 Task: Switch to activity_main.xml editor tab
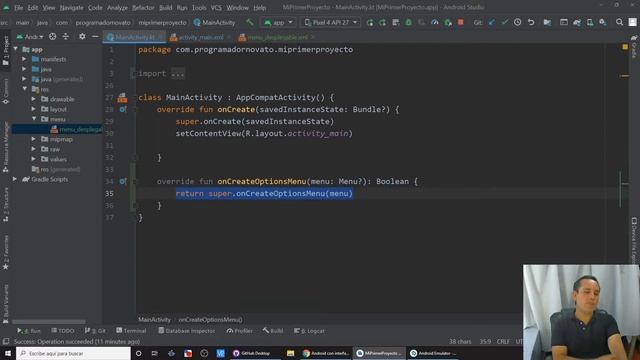point(200,37)
